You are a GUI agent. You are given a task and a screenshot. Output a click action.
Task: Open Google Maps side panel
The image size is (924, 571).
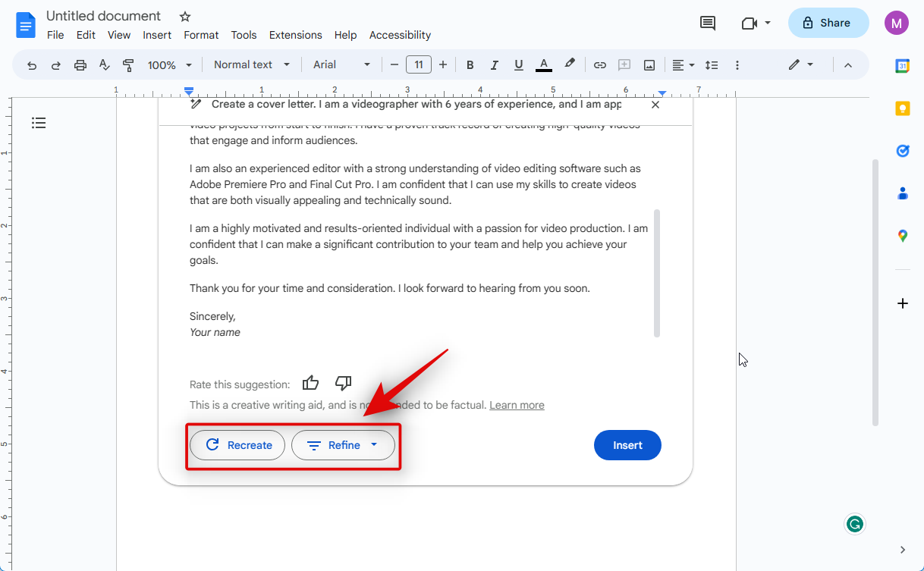[x=902, y=236]
